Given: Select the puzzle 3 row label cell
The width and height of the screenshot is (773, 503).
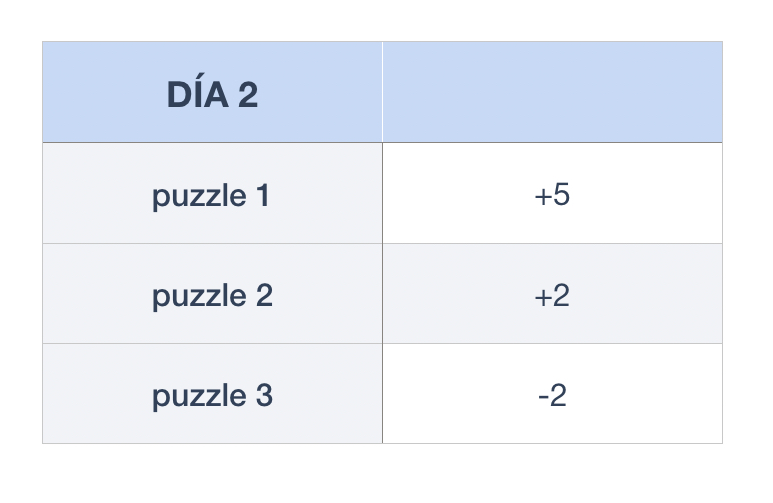Looking at the screenshot, I should (x=212, y=394).
